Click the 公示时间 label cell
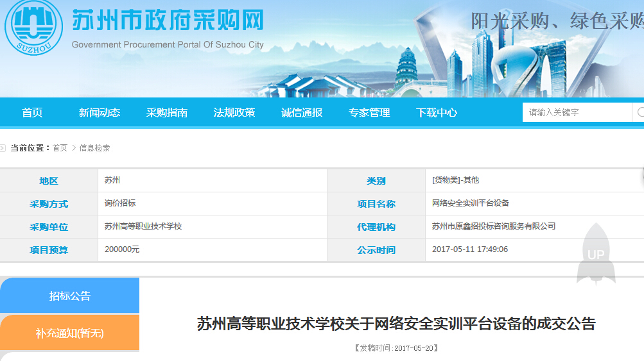 coord(376,249)
